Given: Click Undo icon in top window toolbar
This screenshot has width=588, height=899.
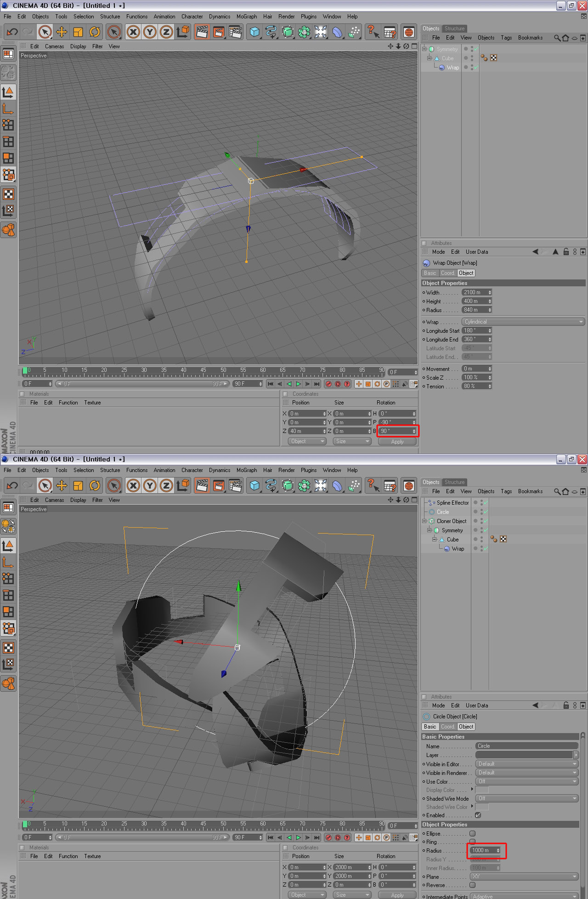Looking at the screenshot, I should point(12,32).
